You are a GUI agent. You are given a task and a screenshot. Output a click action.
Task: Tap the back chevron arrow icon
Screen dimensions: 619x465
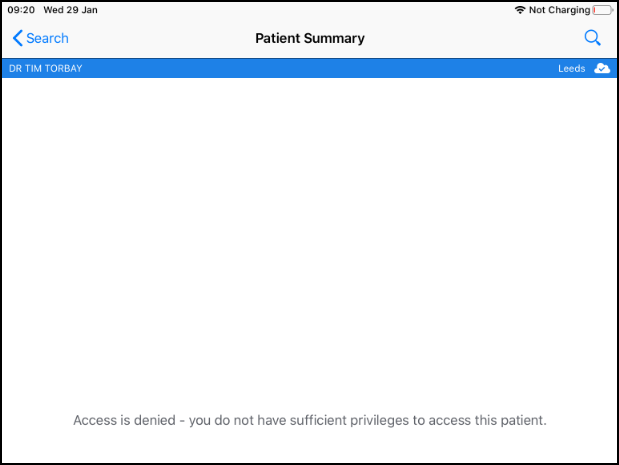(x=17, y=38)
